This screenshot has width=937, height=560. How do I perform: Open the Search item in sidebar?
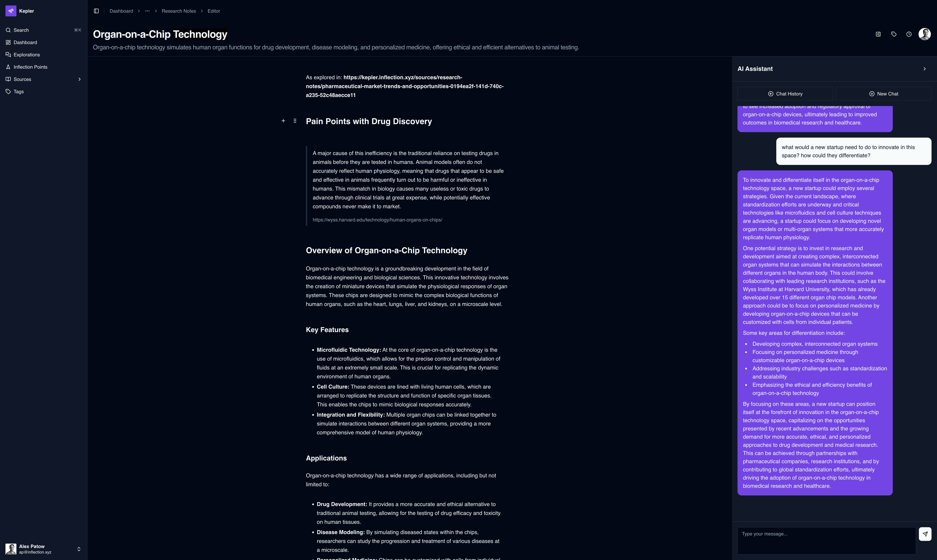pyautogui.click(x=43, y=30)
